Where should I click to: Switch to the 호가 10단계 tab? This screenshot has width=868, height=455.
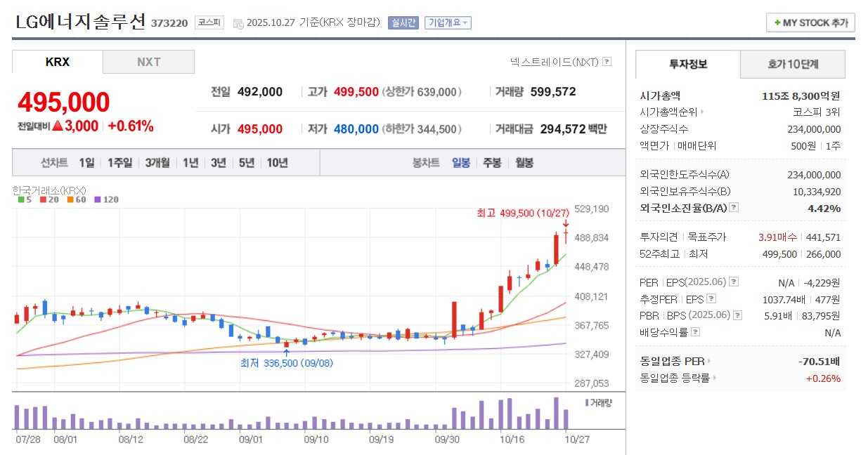[792, 64]
